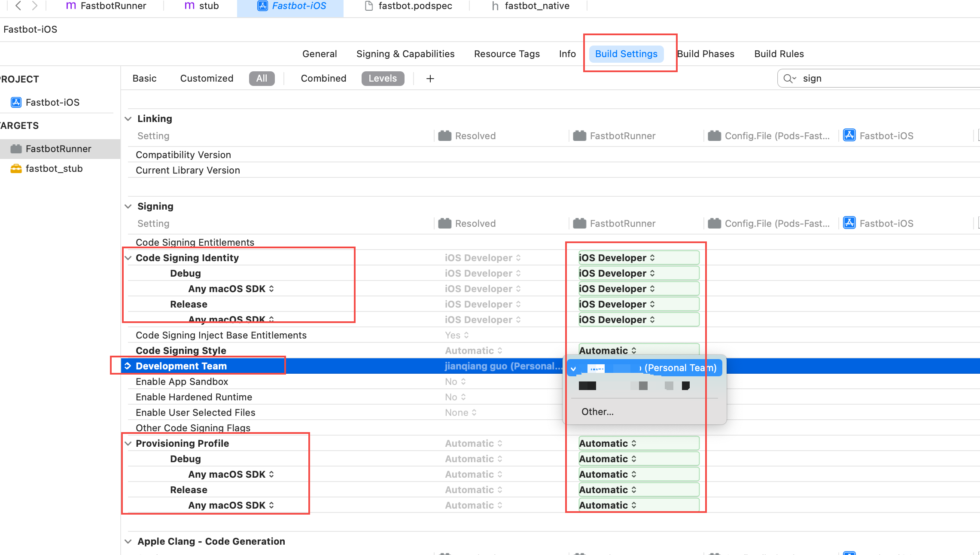This screenshot has height=555, width=980.
Task: Switch to Combined view
Action: click(323, 78)
